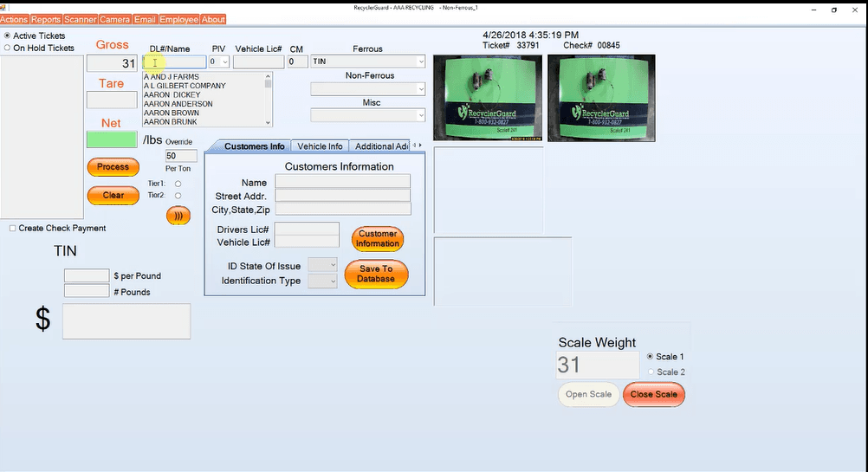Open the Scanner menu
The width and height of the screenshot is (868, 472).
tap(81, 19)
